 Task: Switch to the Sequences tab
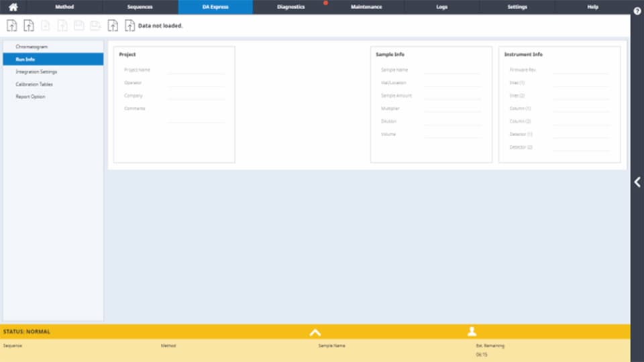[x=140, y=7]
